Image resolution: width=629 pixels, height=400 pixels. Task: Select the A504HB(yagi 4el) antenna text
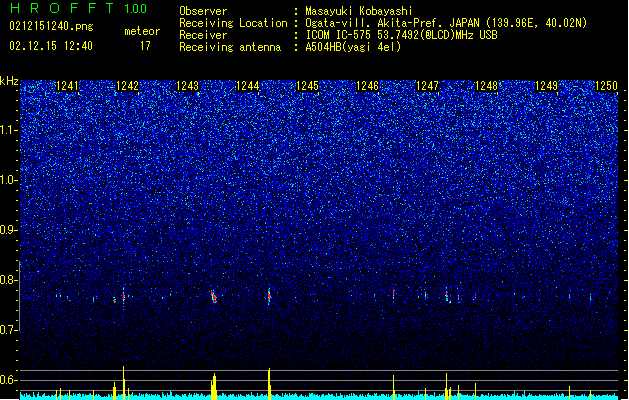coord(353,47)
